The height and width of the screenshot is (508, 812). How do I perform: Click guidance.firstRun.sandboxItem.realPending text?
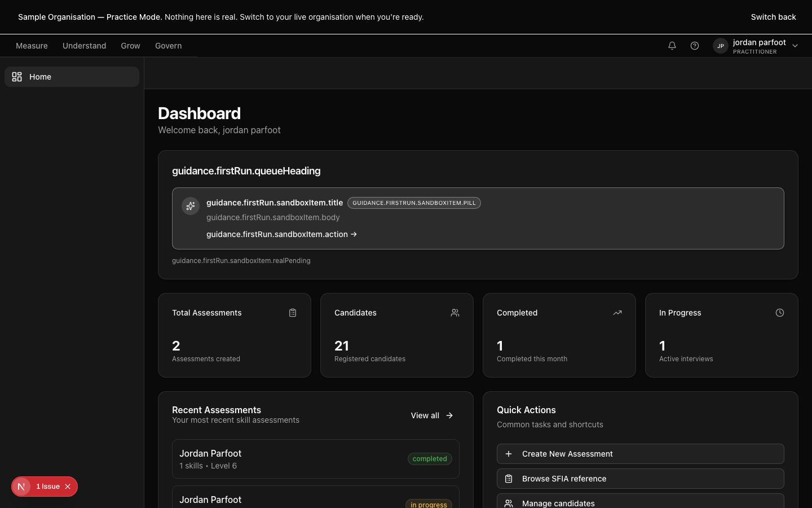pos(241,261)
